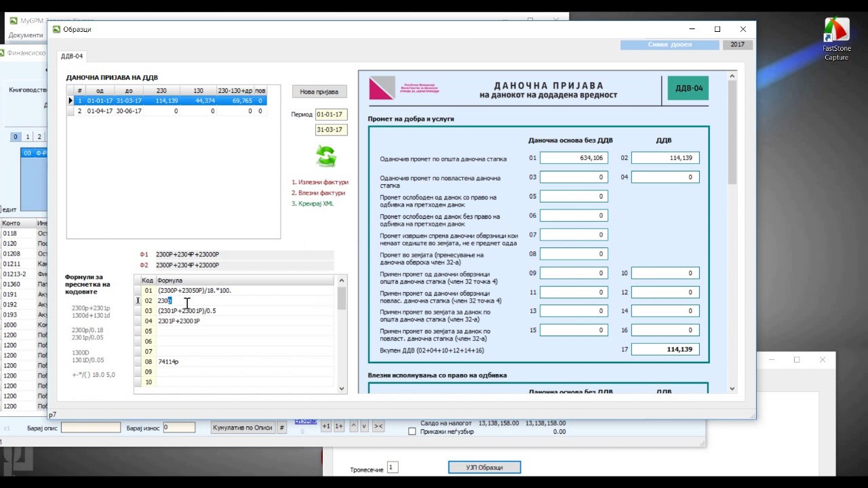Select page tab 1 in background window
The height and width of the screenshot is (488, 868).
click(28, 137)
